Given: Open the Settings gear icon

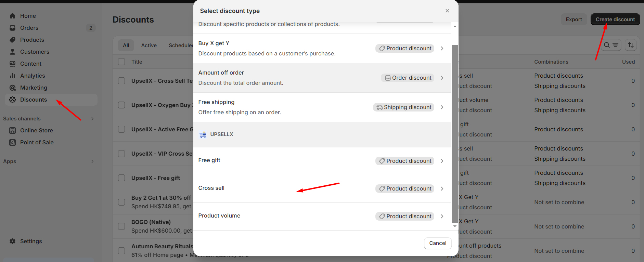Looking at the screenshot, I should [13, 241].
